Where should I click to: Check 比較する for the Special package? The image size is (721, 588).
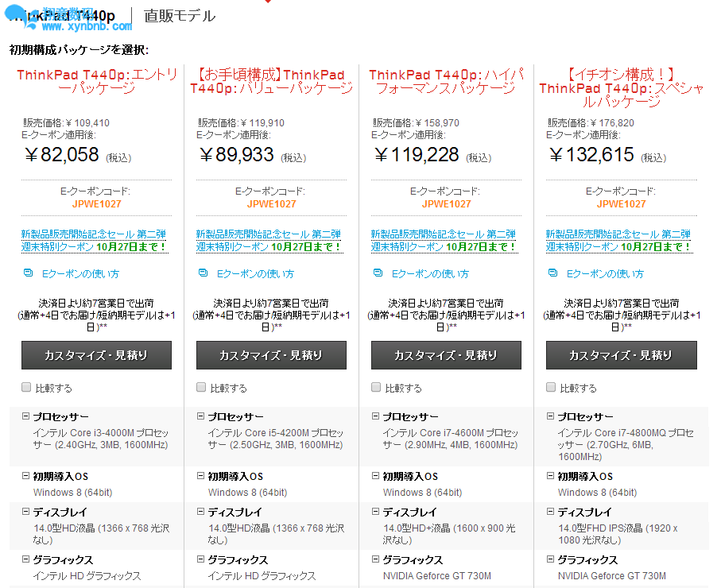point(551,388)
